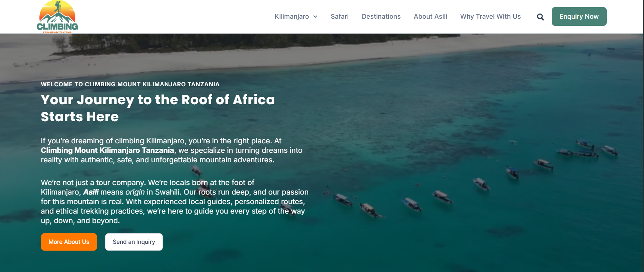Select Why Travel With Us
Screen dimensions: 644x272
pos(490,17)
